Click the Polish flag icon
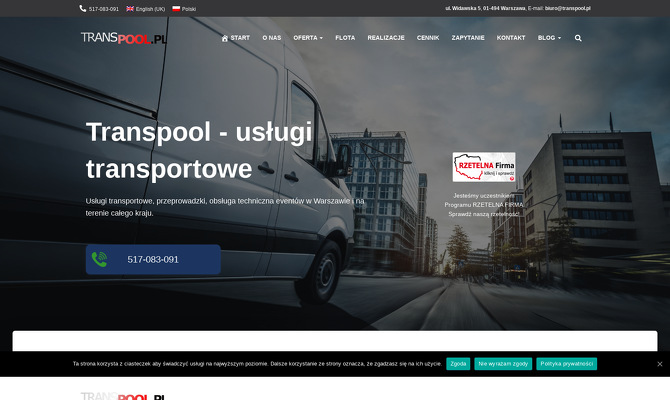Screen dimensions: 670x400 pyautogui.click(x=176, y=9)
